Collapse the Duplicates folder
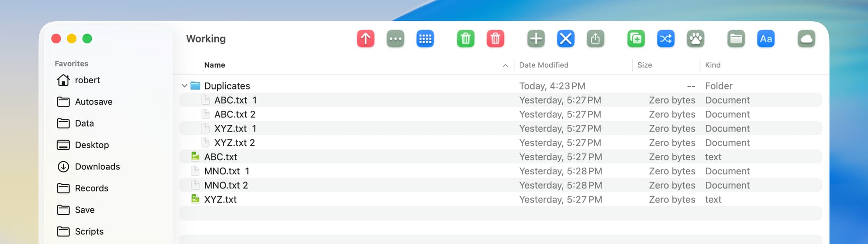Viewport: 868px width, 244px height. click(184, 86)
